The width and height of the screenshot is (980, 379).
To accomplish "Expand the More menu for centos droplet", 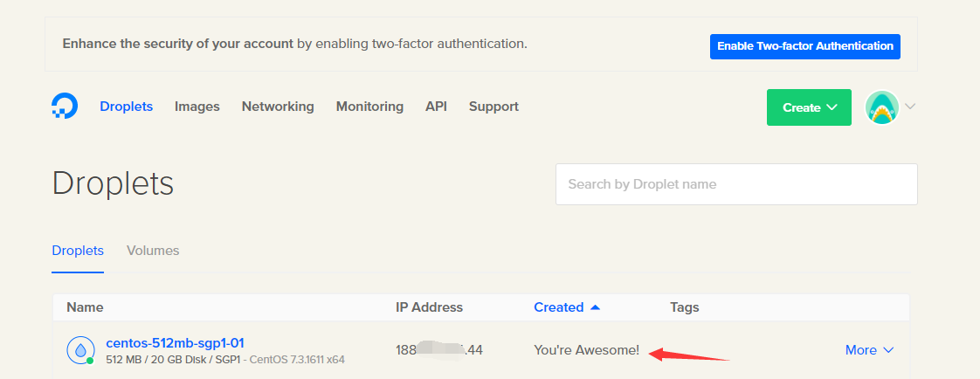I will [x=869, y=350].
